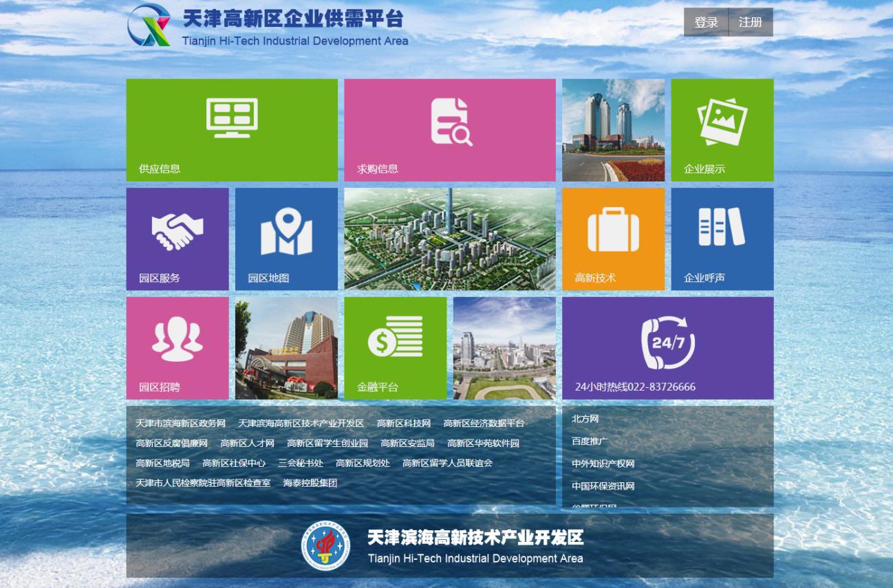Screen dimensions: 893x588
Task: Open the 企业呼声 binders tile
Action: point(722,239)
